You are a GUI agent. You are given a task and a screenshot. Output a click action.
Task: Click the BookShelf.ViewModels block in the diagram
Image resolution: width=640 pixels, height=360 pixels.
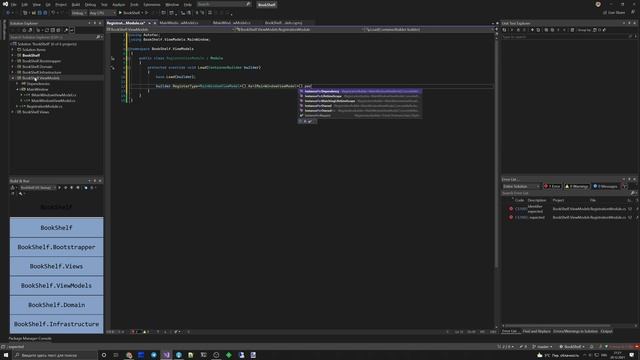click(56, 285)
